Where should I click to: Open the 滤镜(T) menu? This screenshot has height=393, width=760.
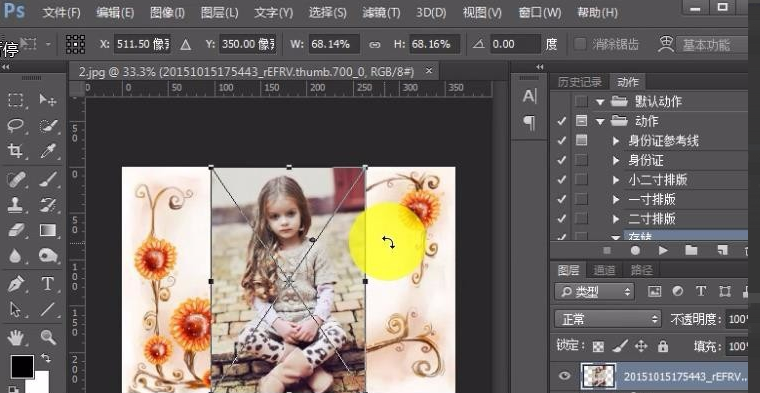(x=381, y=13)
